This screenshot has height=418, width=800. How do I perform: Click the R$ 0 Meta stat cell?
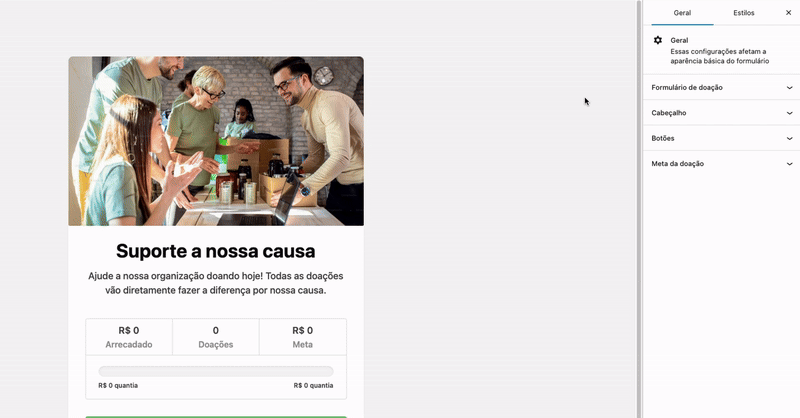point(303,337)
